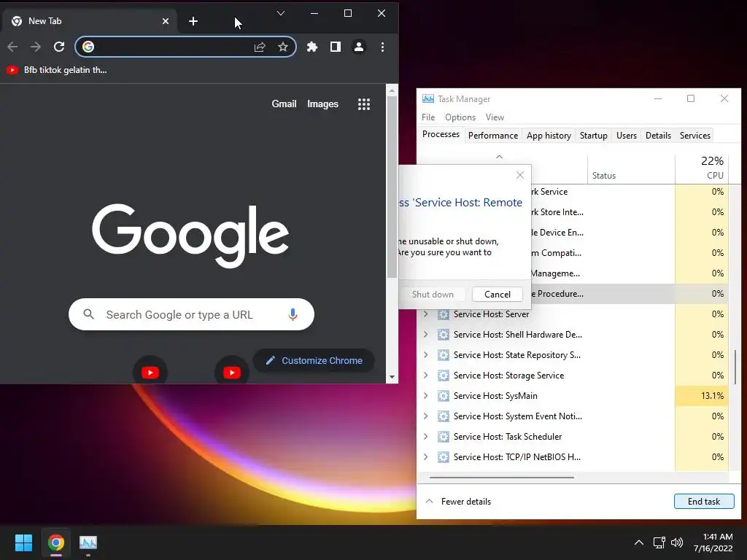Click the Status column header
This screenshot has height=560, width=747.
[631, 169]
